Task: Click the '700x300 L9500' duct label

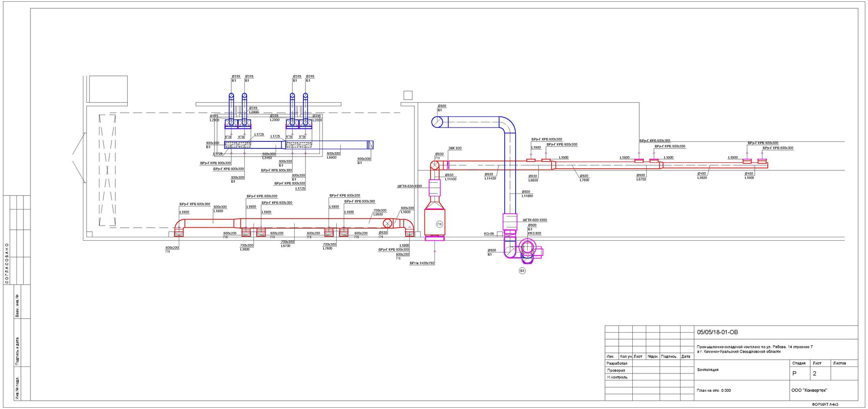Action: (x=379, y=213)
